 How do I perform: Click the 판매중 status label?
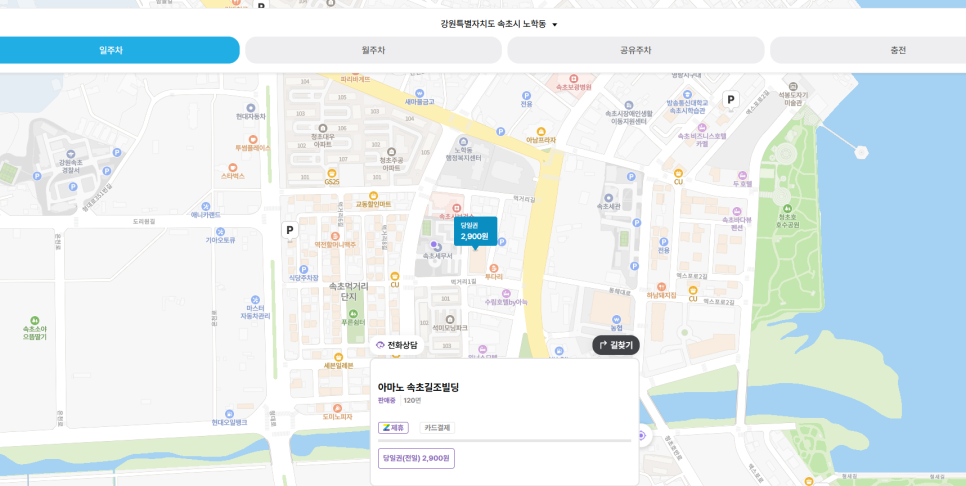click(x=388, y=400)
